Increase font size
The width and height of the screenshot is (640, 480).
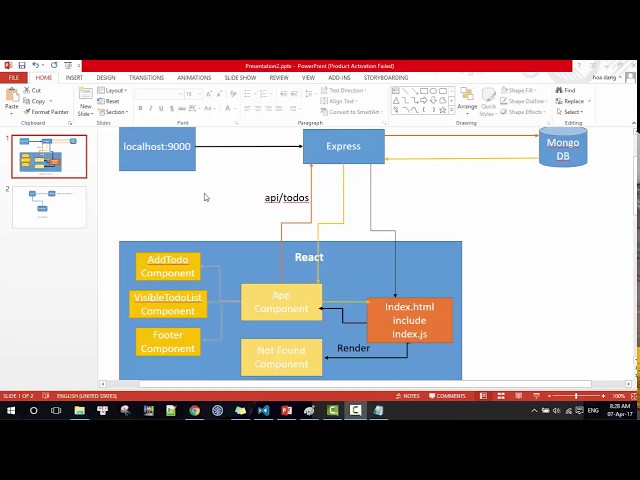pyautogui.click(x=209, y=94)
